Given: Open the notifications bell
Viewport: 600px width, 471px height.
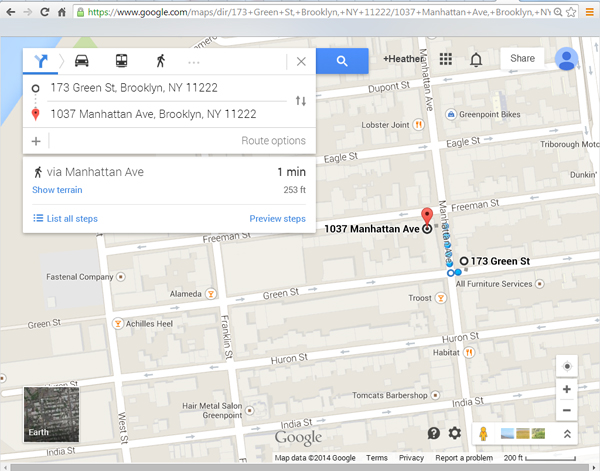Looking at the screenshot, I should tap(476, 60).
